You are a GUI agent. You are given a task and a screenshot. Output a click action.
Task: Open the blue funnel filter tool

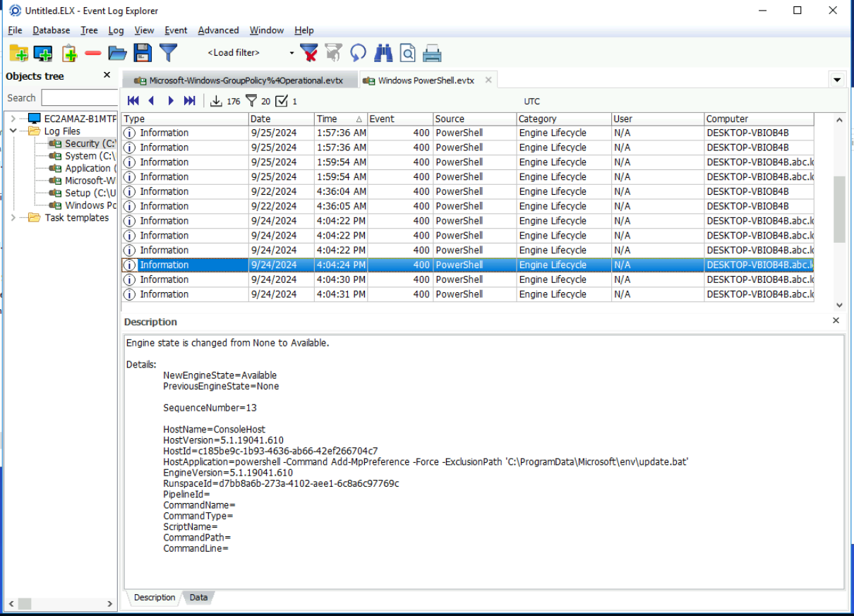168,53
